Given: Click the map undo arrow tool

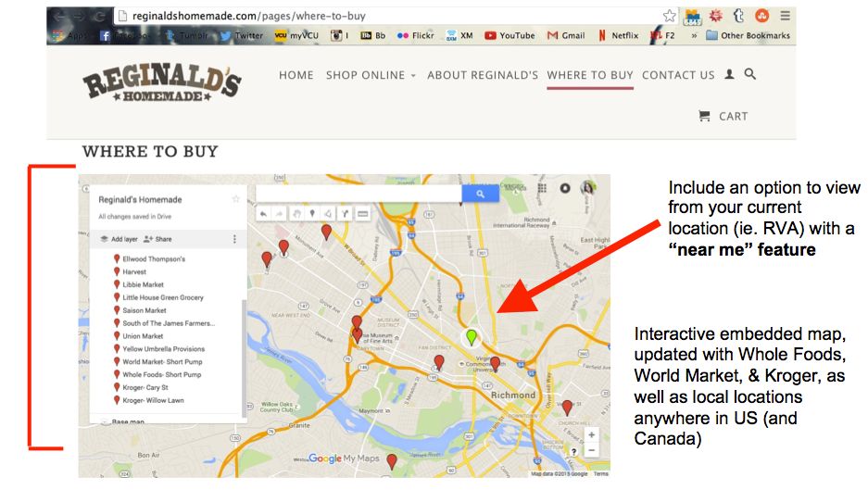Looking at the screenshot, I should click(263, 214).
